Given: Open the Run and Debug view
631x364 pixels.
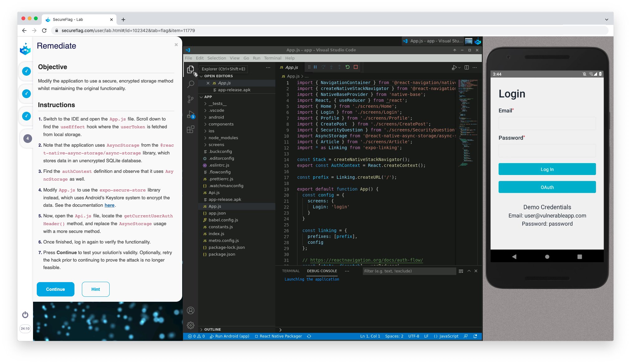Looking at the screenshot, I should click(x=191, y=114).
